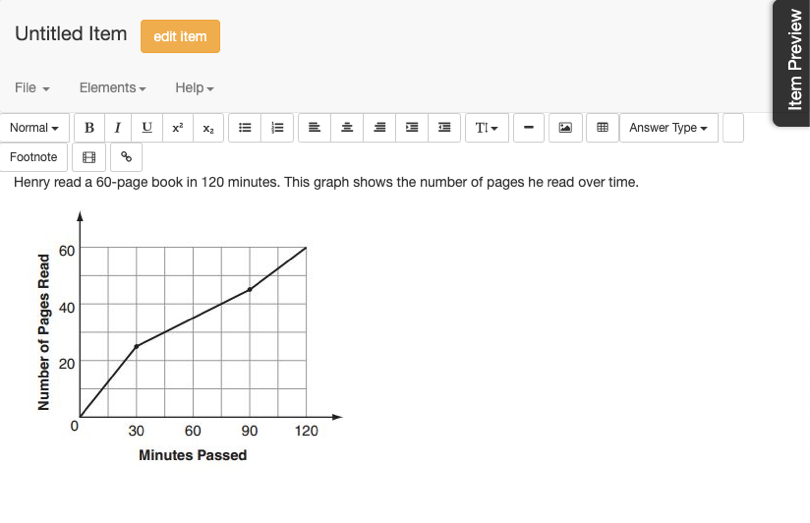810x523 pixels.
Task: Open the text size dropdown
Action: [x=487, y=128]
